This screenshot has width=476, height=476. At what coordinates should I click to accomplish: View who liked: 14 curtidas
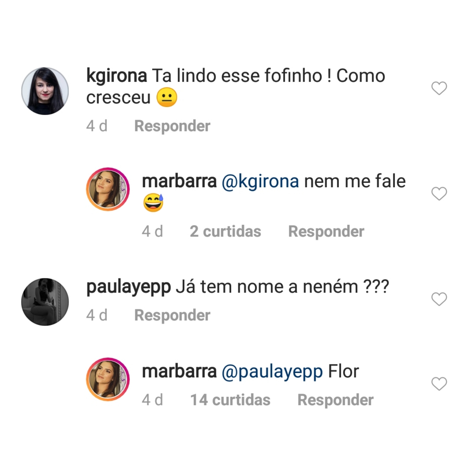point(230,400)
